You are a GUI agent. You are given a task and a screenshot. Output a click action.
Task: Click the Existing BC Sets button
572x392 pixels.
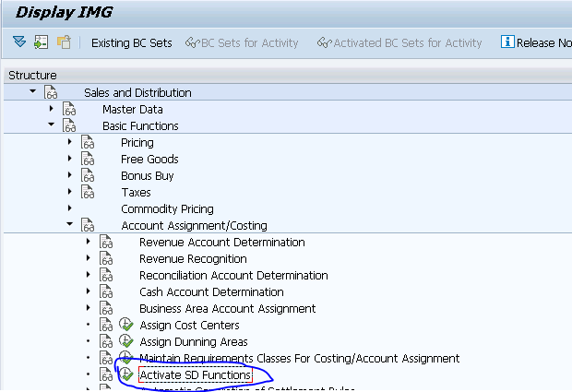click(131, 42)
